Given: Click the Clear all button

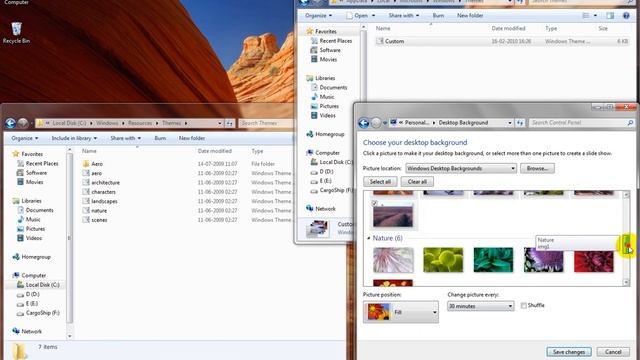Looking at the screenshot, I should click(417, 182).
